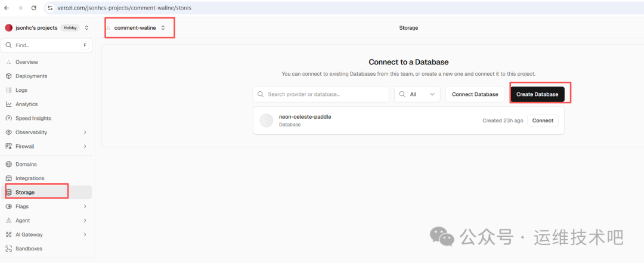
Task: Click the Firewall brick icon
Action: 8,146
